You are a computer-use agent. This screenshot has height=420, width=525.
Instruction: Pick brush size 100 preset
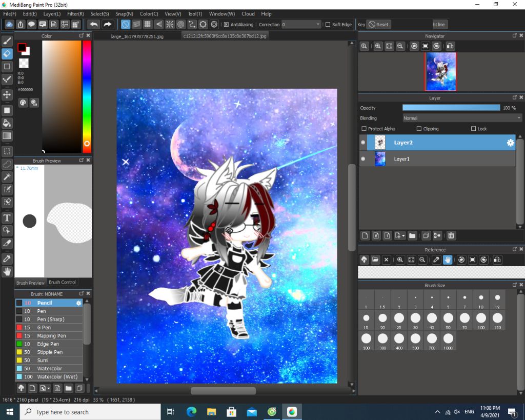(481, 320)
